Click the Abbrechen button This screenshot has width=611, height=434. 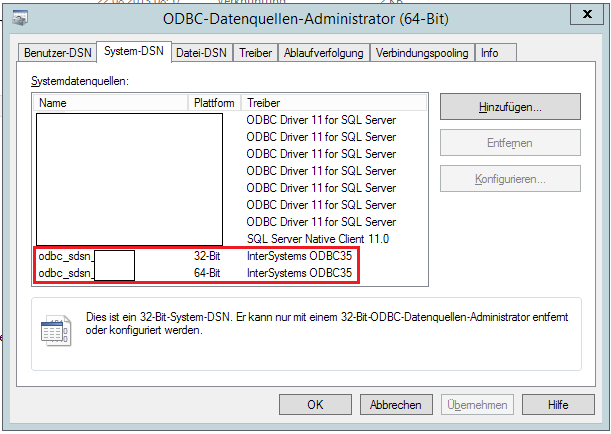click(x=396, y=405)
